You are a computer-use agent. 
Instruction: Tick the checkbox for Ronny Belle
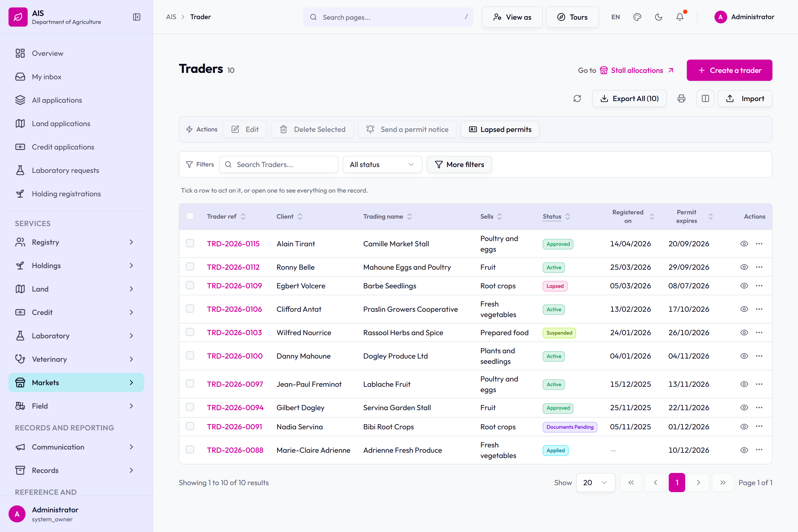[190, 267]
